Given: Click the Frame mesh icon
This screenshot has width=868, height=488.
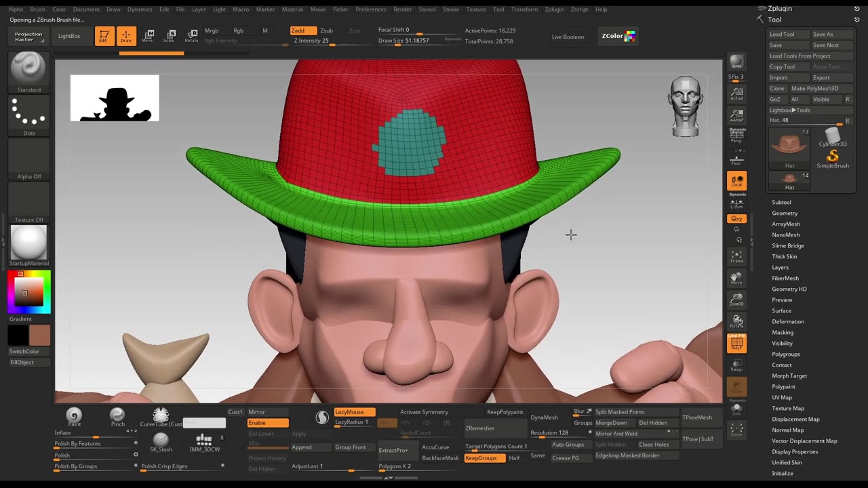Looking at the screenshot, I should click(736, 257).
